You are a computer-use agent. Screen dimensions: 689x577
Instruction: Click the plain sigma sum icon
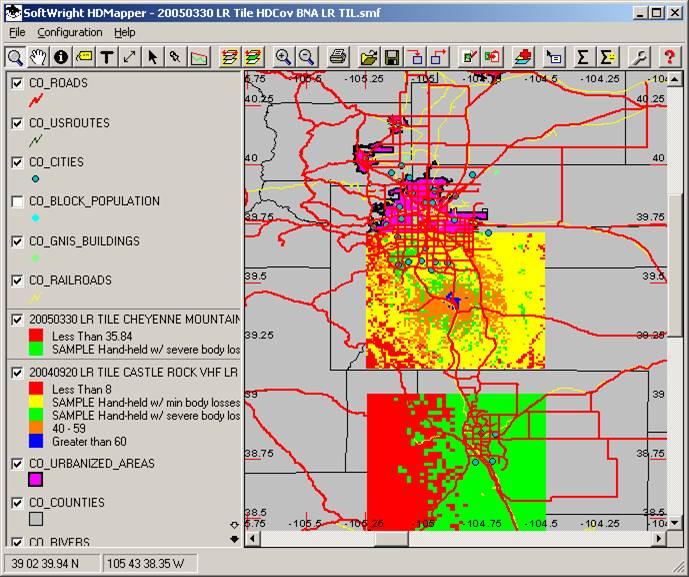(583, 57)
